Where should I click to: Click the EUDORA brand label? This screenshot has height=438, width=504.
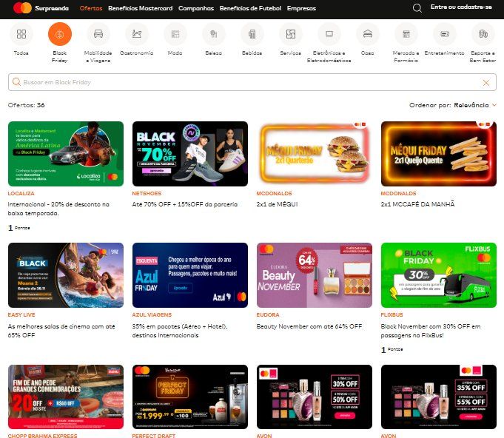point(268,315)
